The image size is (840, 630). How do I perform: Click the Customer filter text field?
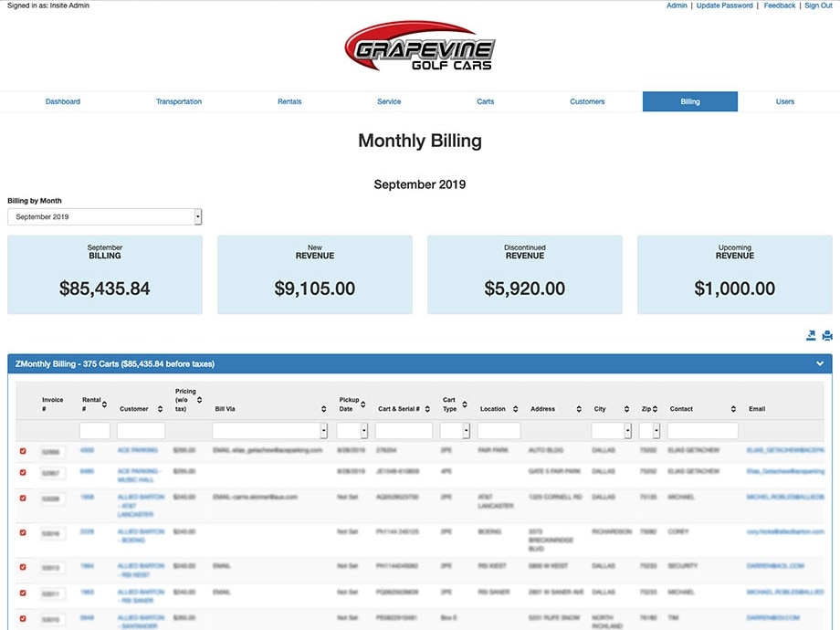pos(141,431)
